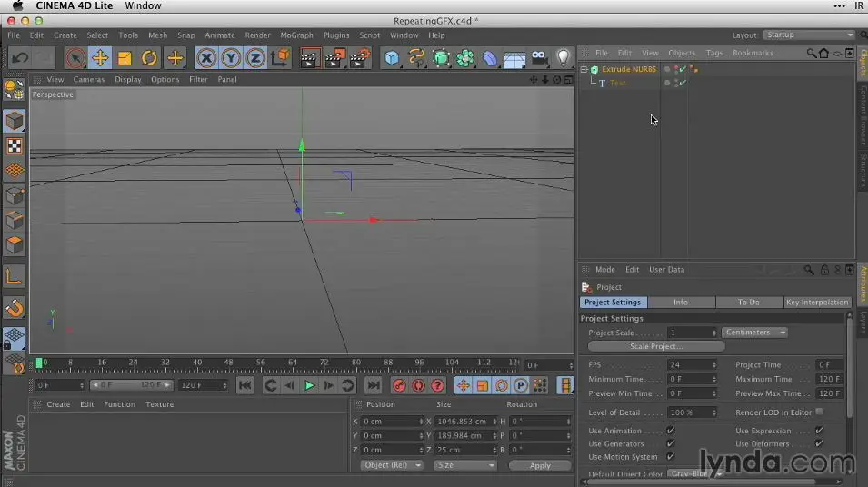Enable Render LOD in Editor checkbox
This screenshot has width=868, height=487.
819,412
